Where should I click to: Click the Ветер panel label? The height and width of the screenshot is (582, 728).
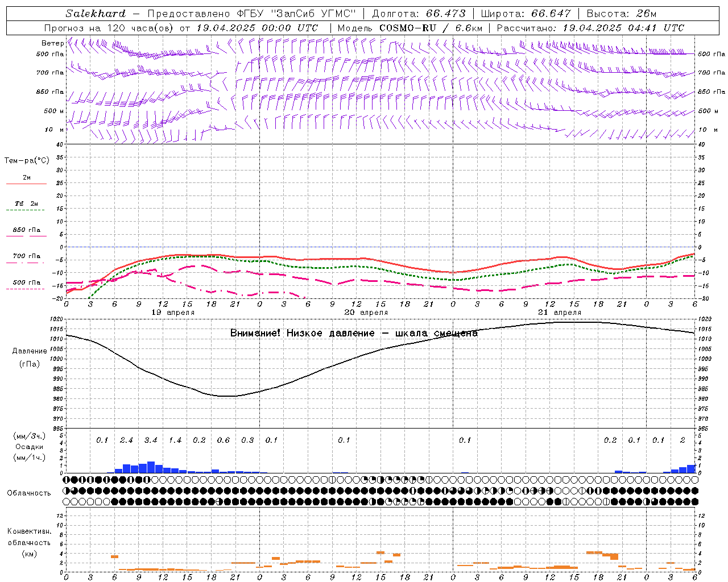[52, 43]
